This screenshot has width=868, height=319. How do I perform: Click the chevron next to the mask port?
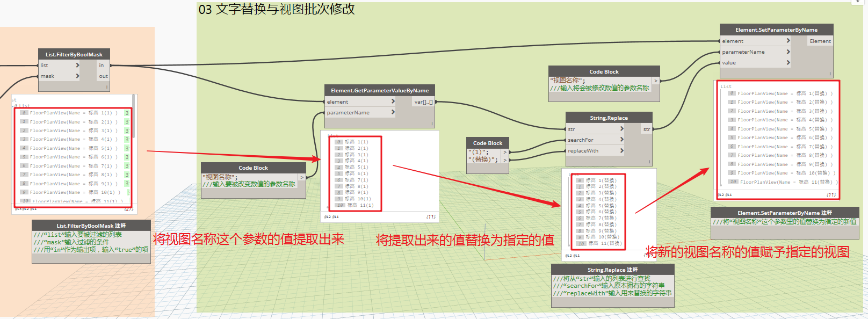point(77,76)
